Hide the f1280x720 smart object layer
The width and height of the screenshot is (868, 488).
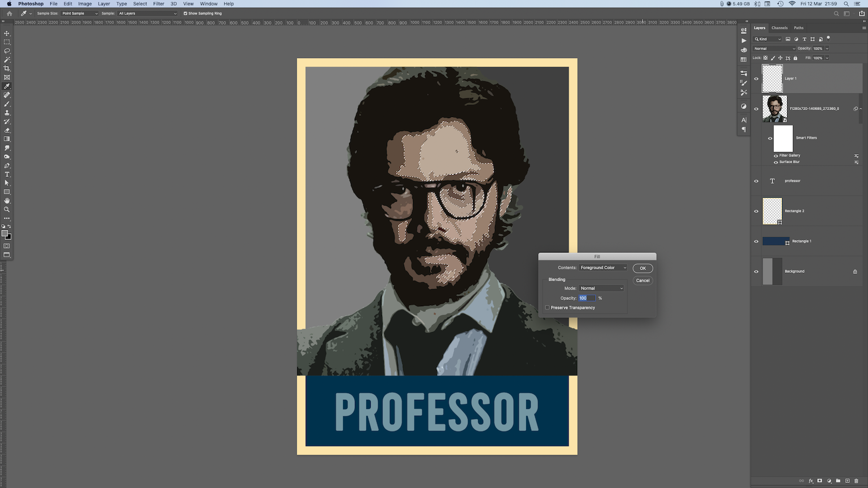[x=756, y=109]
